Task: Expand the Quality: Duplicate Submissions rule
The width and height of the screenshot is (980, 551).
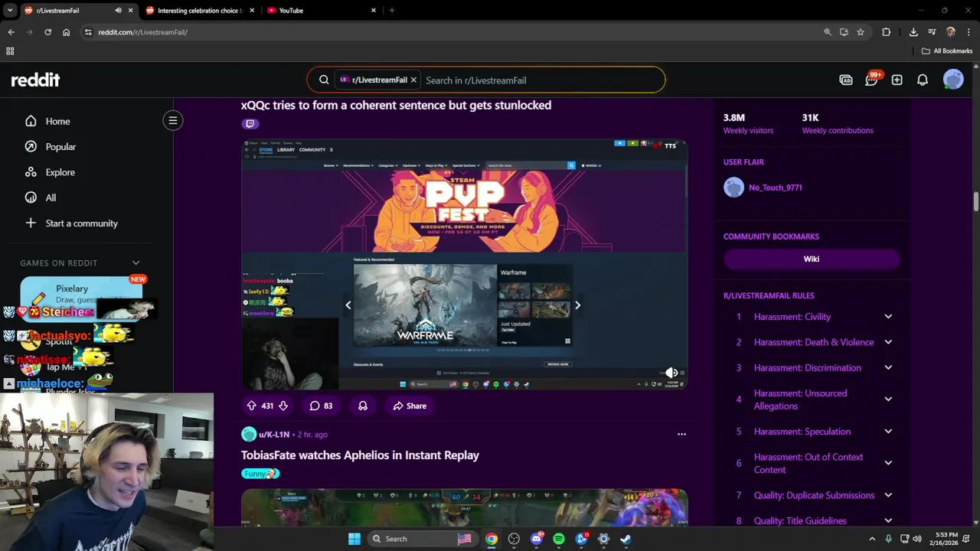Action: pos(888,495)
